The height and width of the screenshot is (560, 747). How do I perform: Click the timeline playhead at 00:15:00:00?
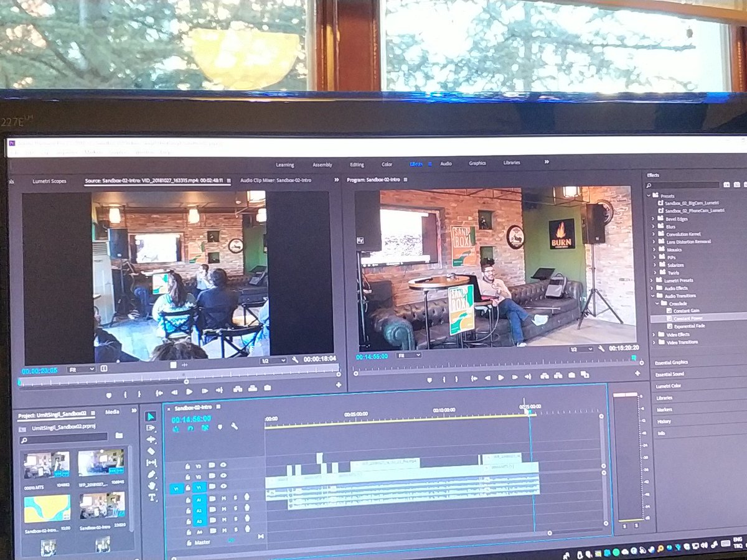530,411
